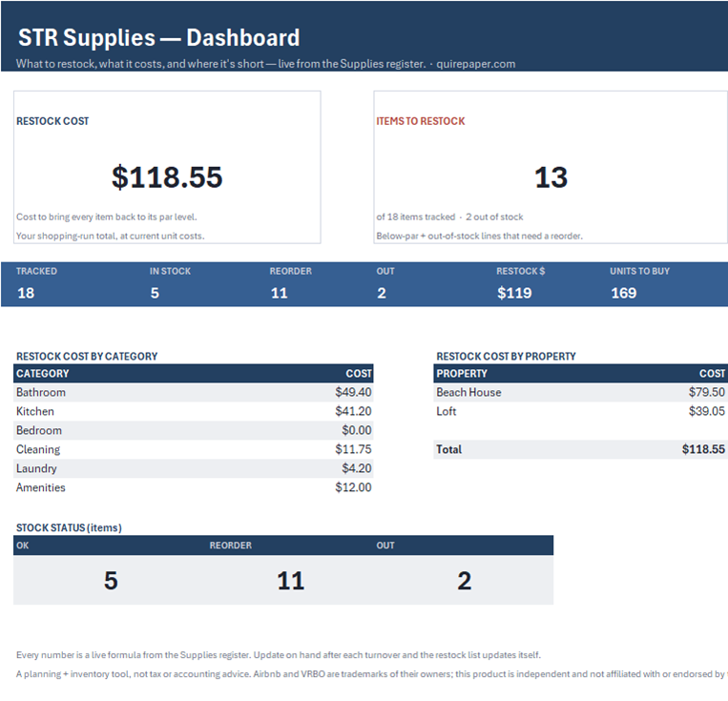Select the $118.55 restock cost value

click(167, 176)
